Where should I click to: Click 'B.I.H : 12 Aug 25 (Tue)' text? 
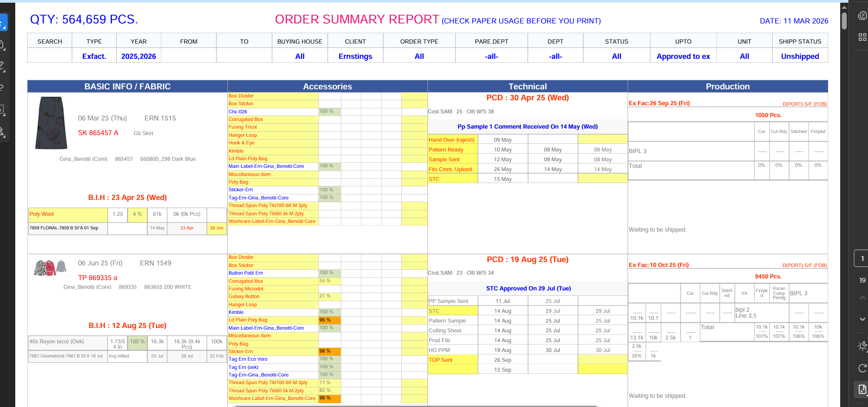click(128, 326)
